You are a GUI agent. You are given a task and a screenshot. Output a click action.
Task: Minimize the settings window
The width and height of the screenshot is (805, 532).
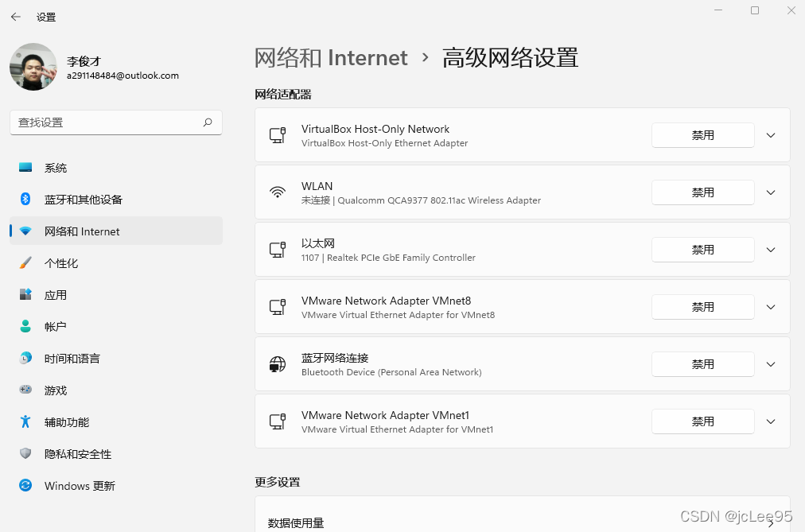pyautogui.click(x=718, y=10)
